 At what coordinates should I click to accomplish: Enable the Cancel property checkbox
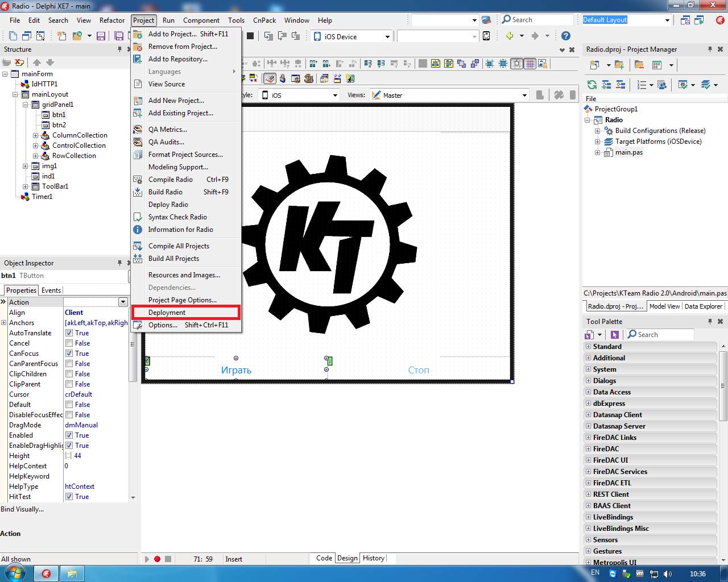(x=69, y=343)
